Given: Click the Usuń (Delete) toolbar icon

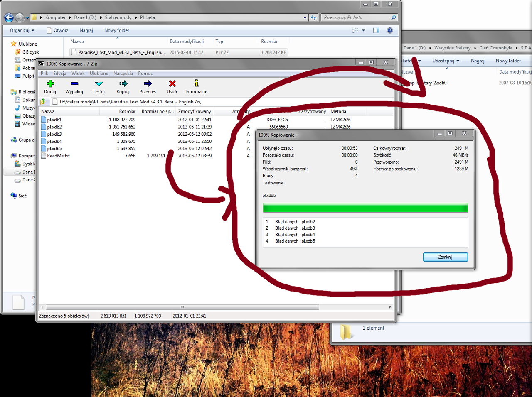Looking at the screenshot, I should (x=172, y=83).
